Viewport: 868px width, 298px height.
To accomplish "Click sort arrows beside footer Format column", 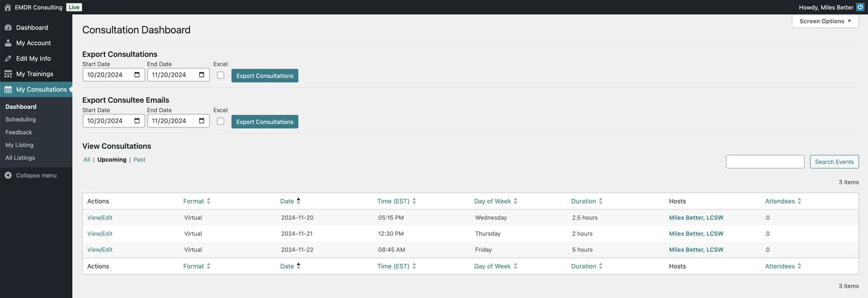I will [208, 266].
